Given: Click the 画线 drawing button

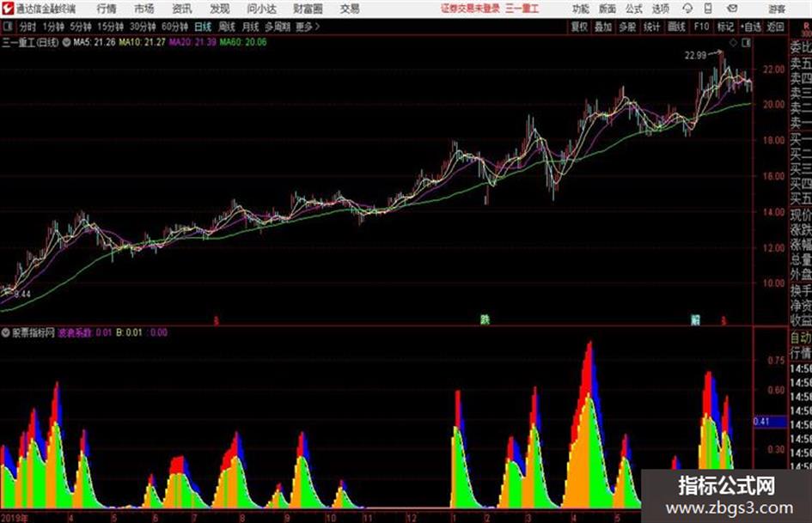Looking at the screenshot, I should pyautogui.click(x=676, y=27).
